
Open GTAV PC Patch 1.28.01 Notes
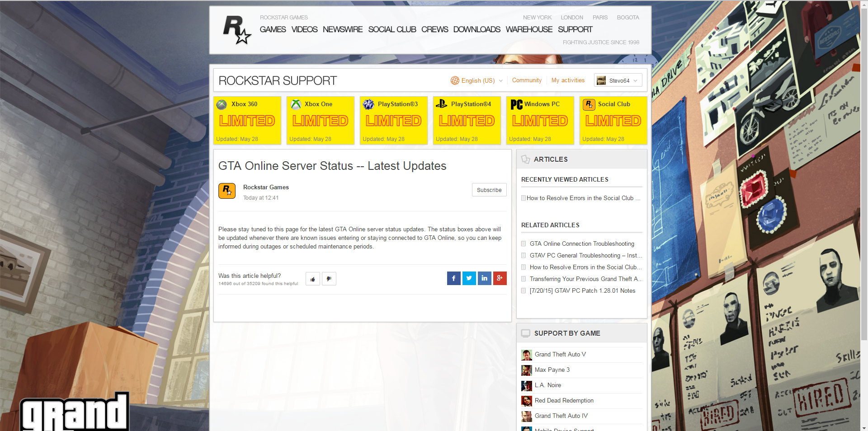(582, 291)
